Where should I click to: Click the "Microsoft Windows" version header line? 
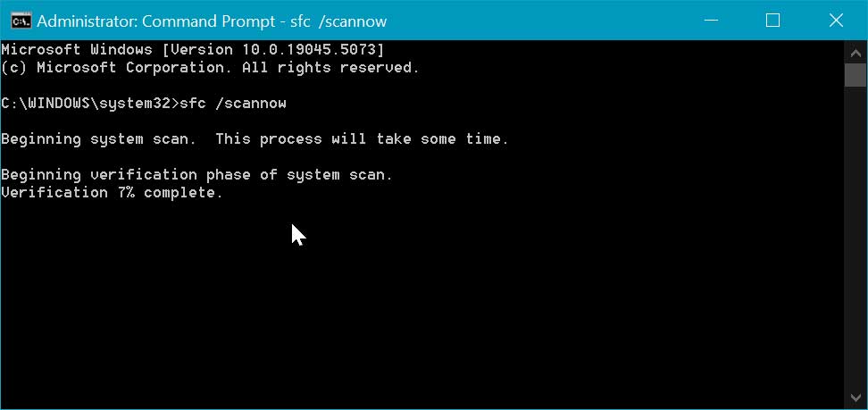192,50
